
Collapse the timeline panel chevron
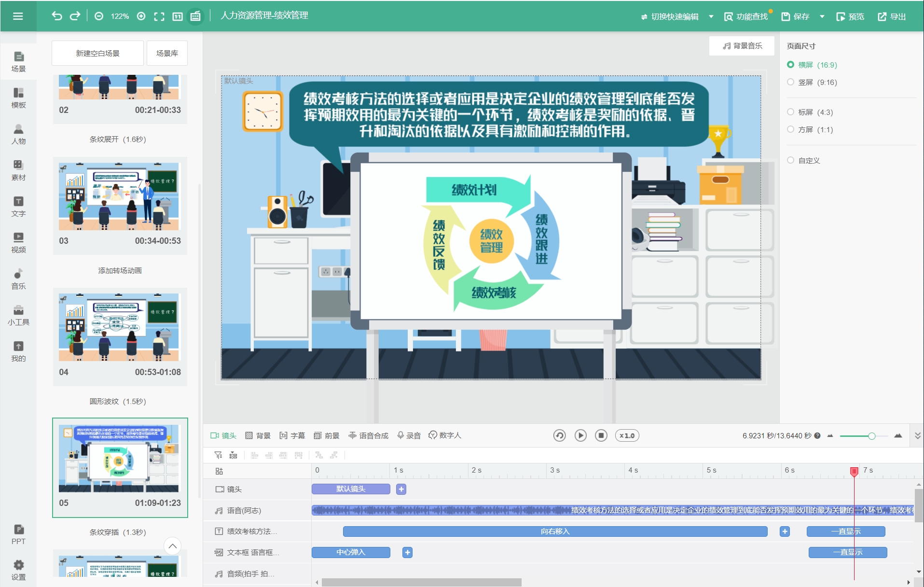(917, 435)
